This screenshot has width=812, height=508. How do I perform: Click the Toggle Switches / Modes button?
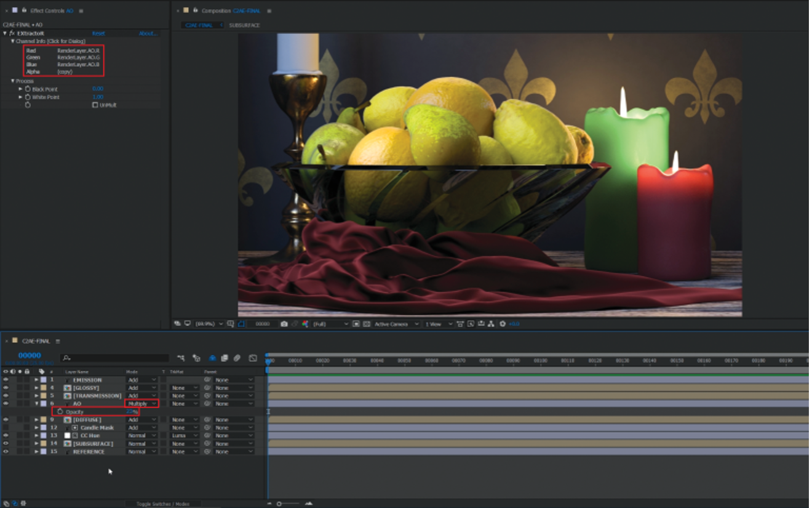click(163, 504)
